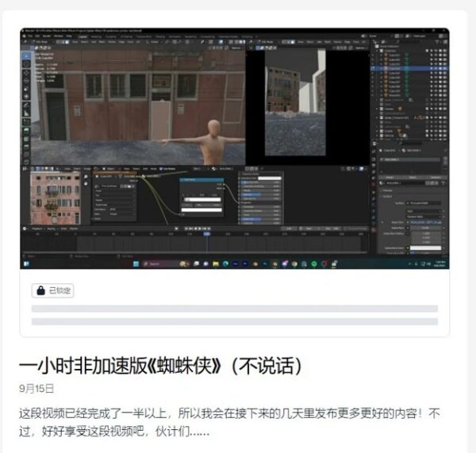Select the Transform tool in Blender's toolbar
This screenshot has height=453, width=476.
coord(26,96)
